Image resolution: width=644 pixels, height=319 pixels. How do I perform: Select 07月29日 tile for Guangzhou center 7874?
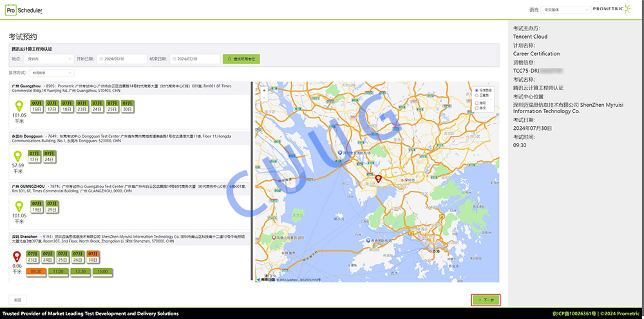point(52,206)
